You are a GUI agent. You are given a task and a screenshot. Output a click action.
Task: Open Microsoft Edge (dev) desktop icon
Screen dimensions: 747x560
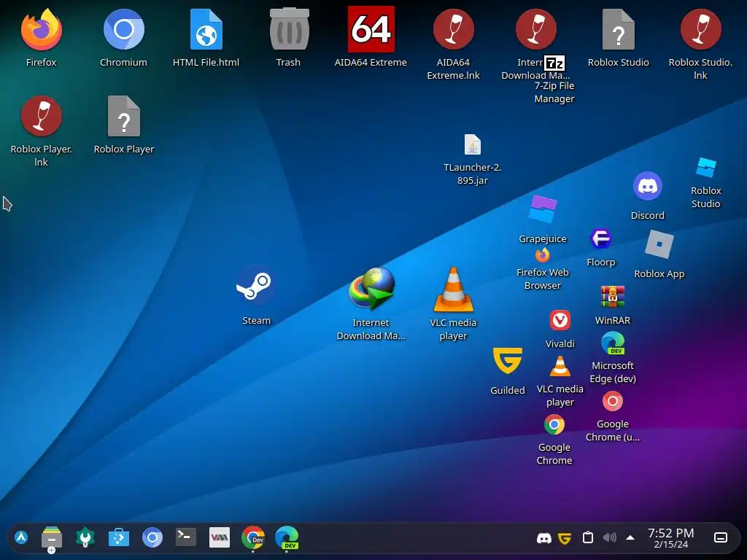point(613,343)
